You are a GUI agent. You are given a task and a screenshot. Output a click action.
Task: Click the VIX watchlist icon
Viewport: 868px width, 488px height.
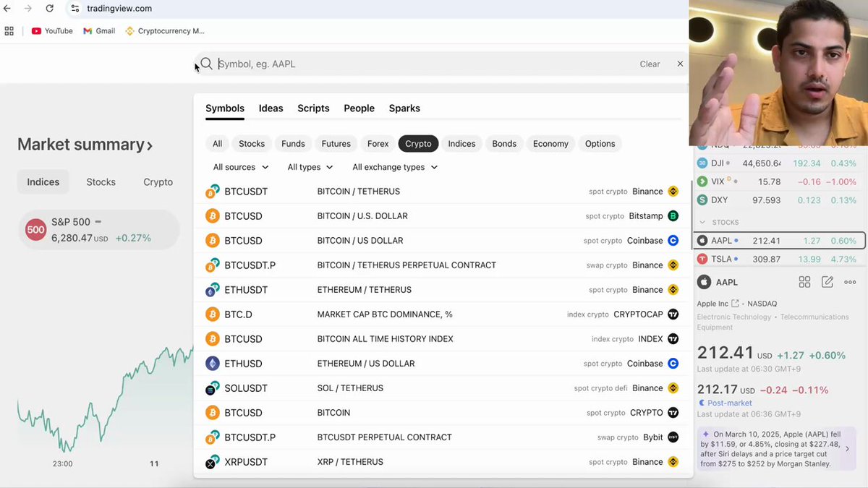(x=703, y=181)
